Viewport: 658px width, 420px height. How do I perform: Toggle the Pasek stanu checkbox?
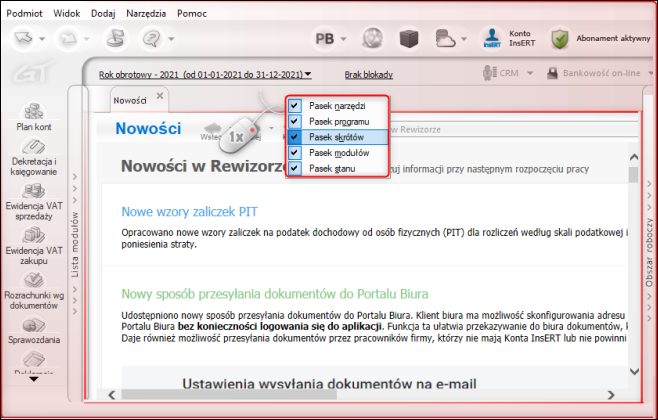295,168
